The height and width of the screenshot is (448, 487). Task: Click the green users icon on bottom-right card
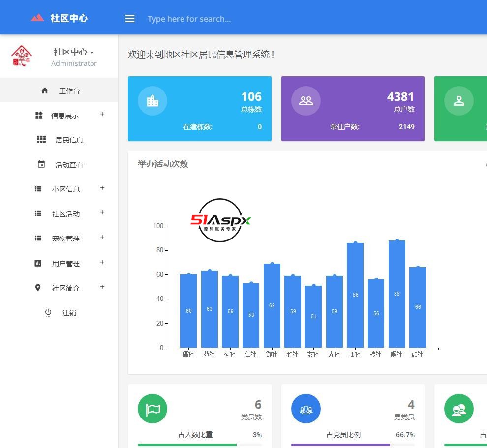pyautogui.click(x=459, y=409)
